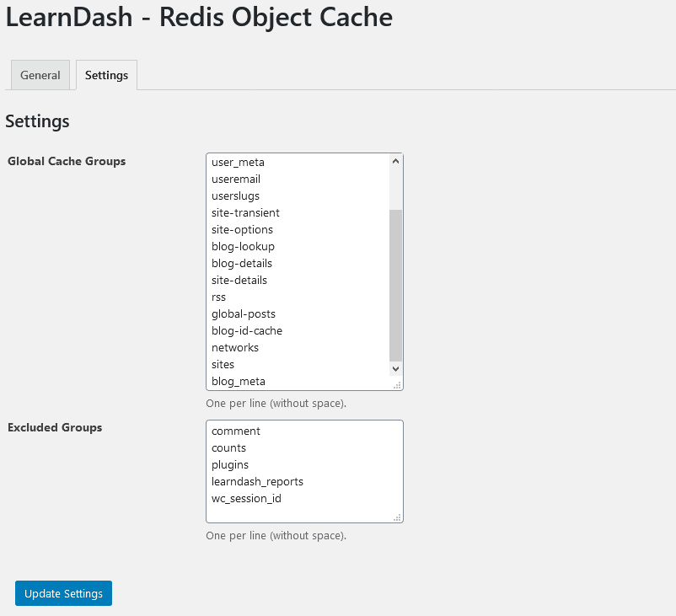Screen dimensions: 676x616
Task: Click the 'blog-lookup' entry
Action: pos(243,247)
